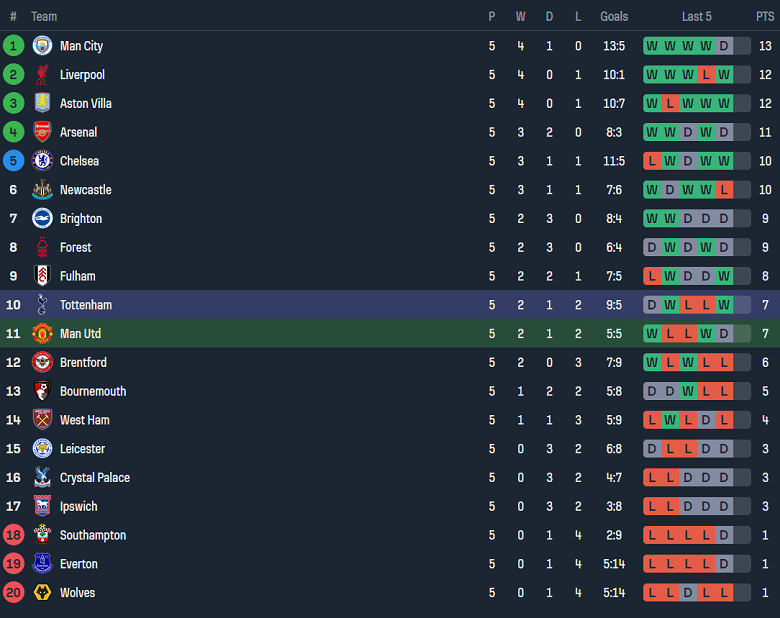
Task: Open the Aston Villa team link
Action: click(85, 104)
